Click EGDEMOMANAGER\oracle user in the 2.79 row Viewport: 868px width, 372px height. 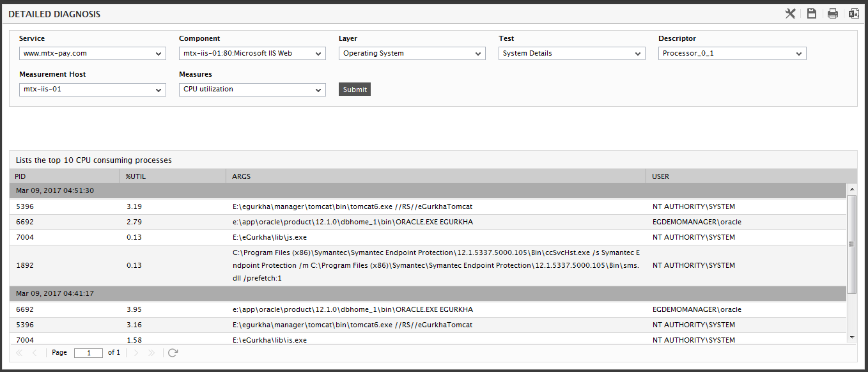pos(697,222)
